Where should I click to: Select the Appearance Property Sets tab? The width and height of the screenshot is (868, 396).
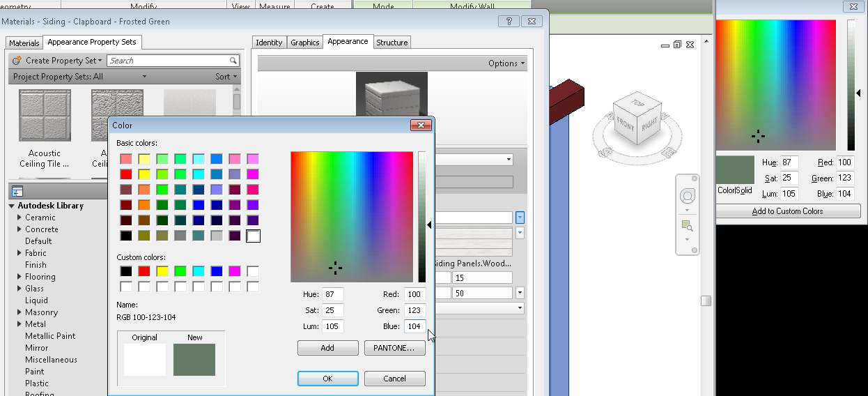point(92,42)
